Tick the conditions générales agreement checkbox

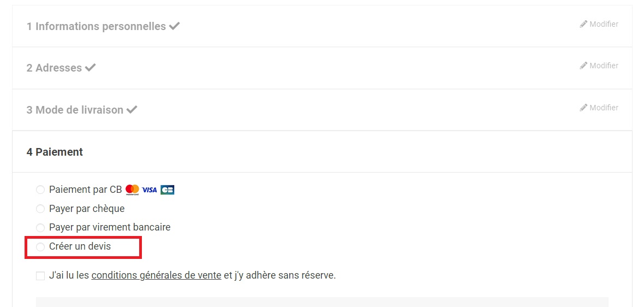[x=40, y=276]
